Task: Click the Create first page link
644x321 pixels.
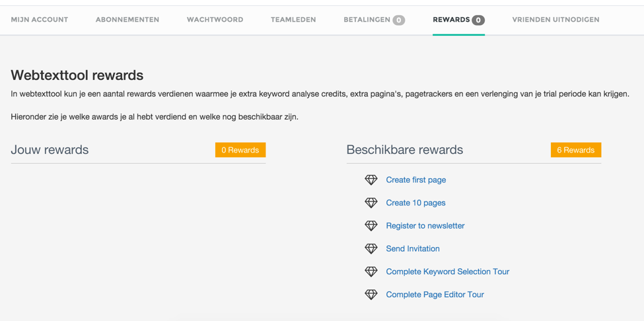Action: tap(415, 180)
